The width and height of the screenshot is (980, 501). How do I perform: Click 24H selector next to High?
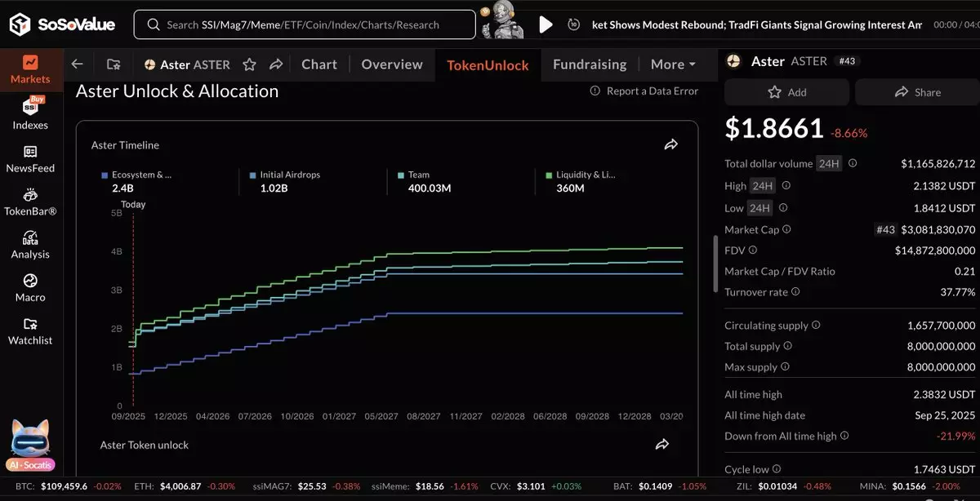coord(763,186)
